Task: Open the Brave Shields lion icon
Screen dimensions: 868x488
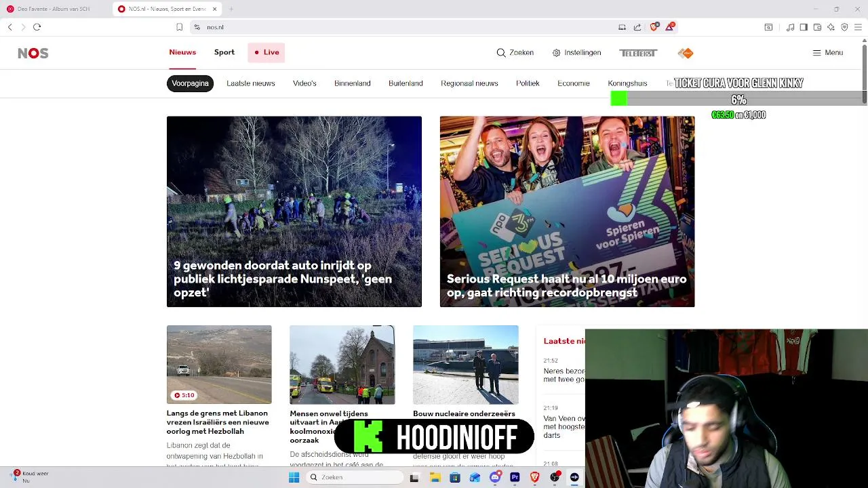Action: pos(654,27)
